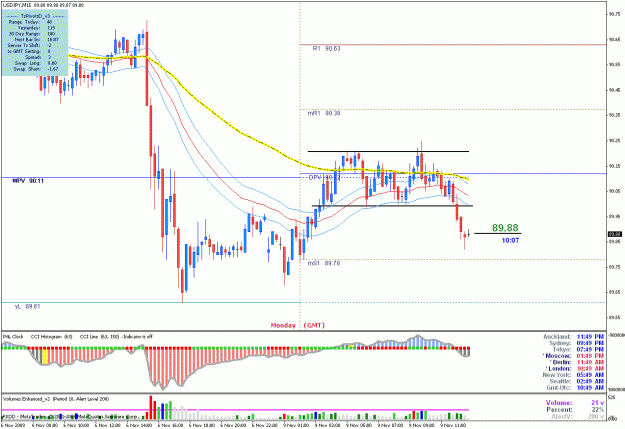Select the Gmt-Utc 10:49 AM clock row

576,388
